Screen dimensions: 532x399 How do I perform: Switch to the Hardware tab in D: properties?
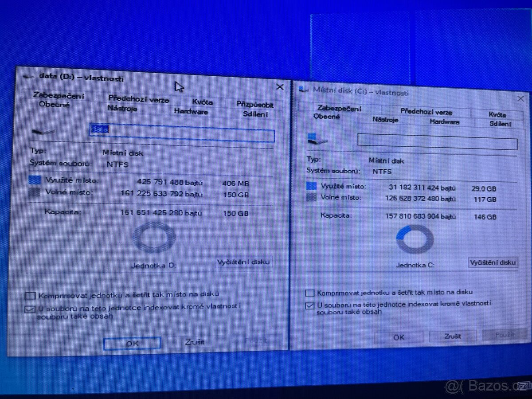tap(191, 111)
